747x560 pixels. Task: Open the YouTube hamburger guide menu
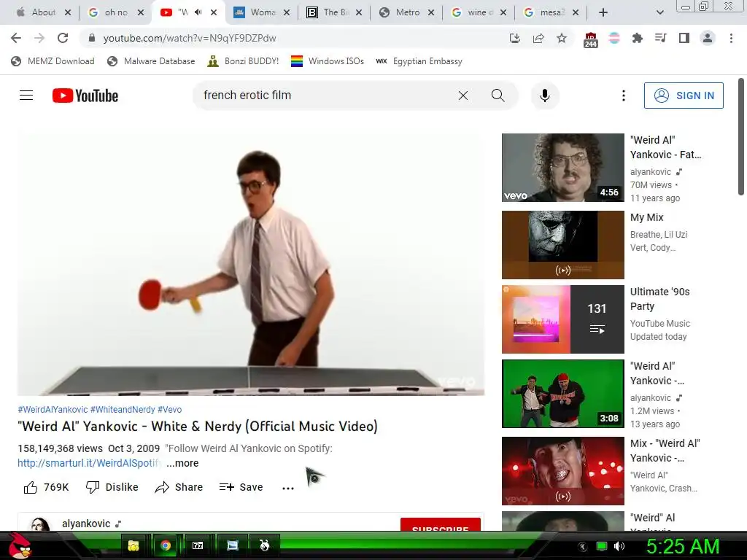[26, 96]
